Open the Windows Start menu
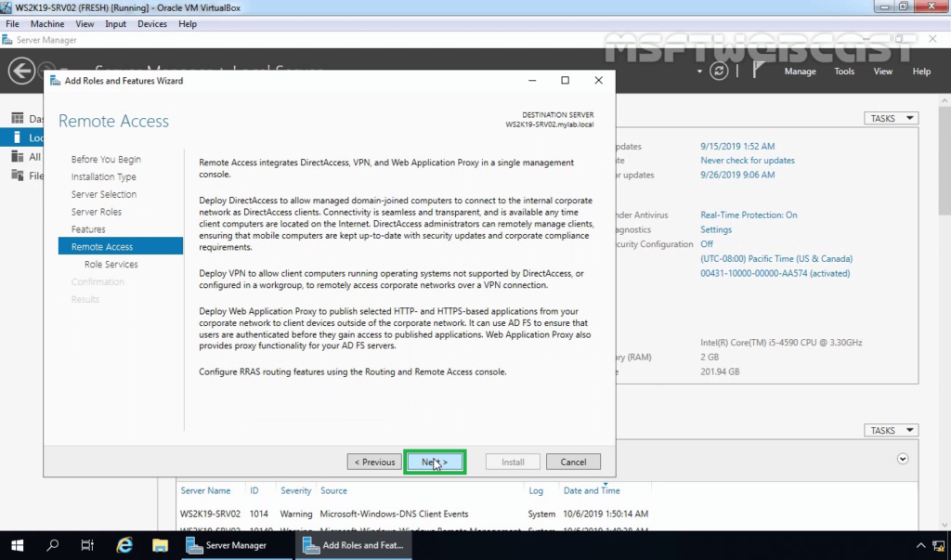The image size is (951, 560). (17, 545)
